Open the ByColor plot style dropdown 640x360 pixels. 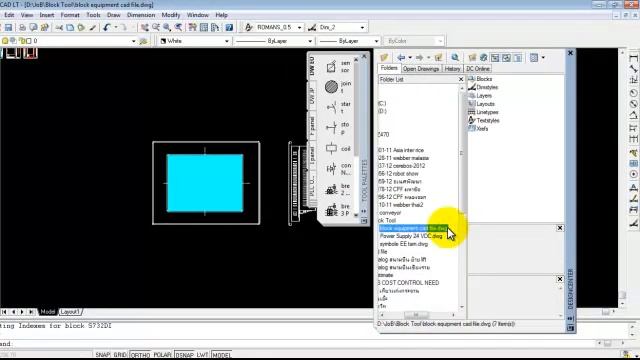pos(440,41)
